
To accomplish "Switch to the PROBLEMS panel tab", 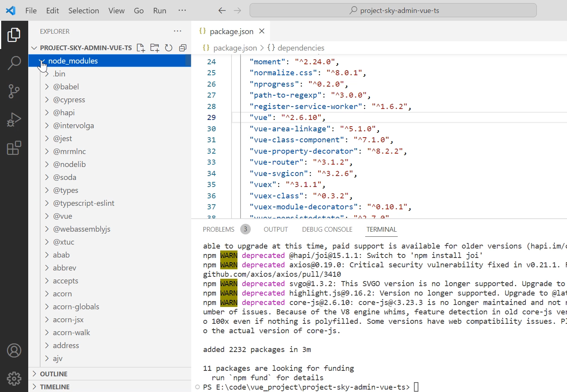I will (218, 229).
